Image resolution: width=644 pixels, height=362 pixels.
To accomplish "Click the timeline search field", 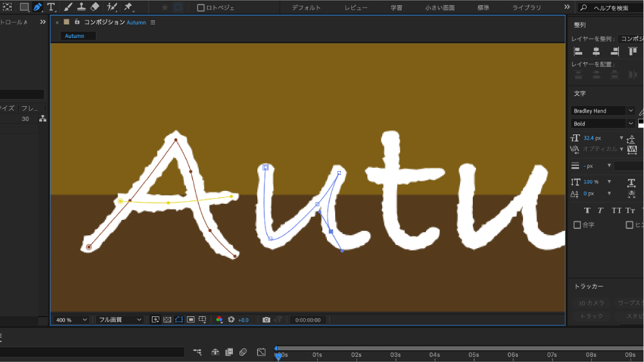I will tap(92, 352).
